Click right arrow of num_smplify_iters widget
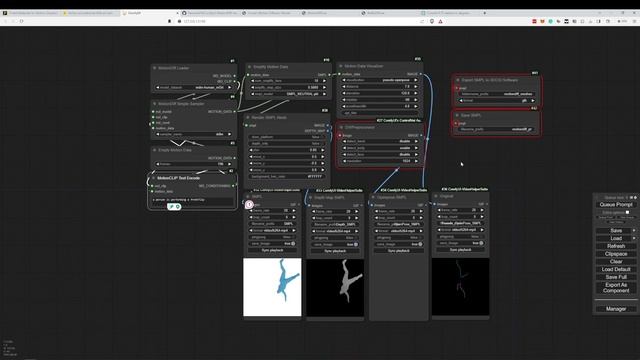The image size is (640, 360). click(324, 81)
